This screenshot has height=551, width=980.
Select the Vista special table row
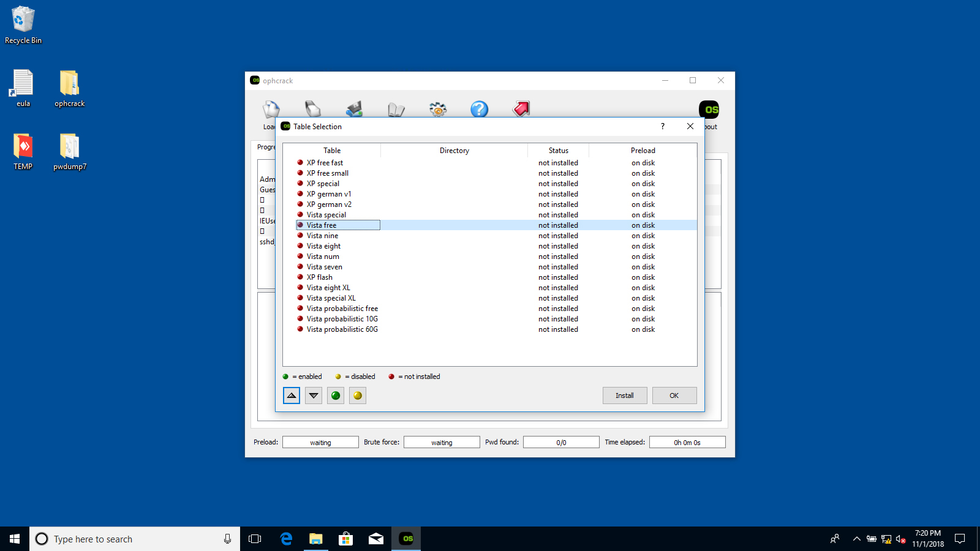tap(490, 215)
